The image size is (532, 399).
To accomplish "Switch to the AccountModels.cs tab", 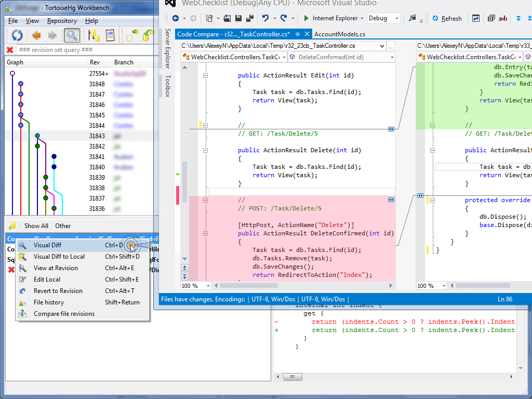I will click(x=339, y=34).
